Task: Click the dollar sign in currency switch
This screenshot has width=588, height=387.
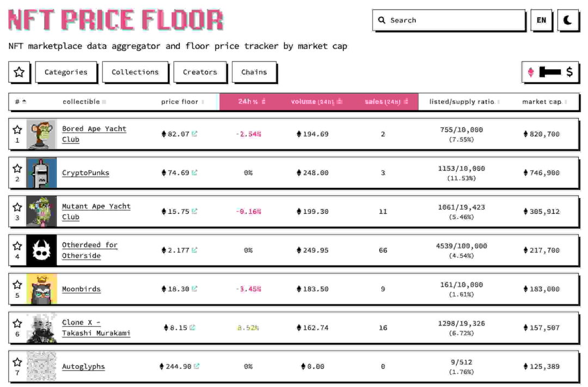Action: point(569,72)
